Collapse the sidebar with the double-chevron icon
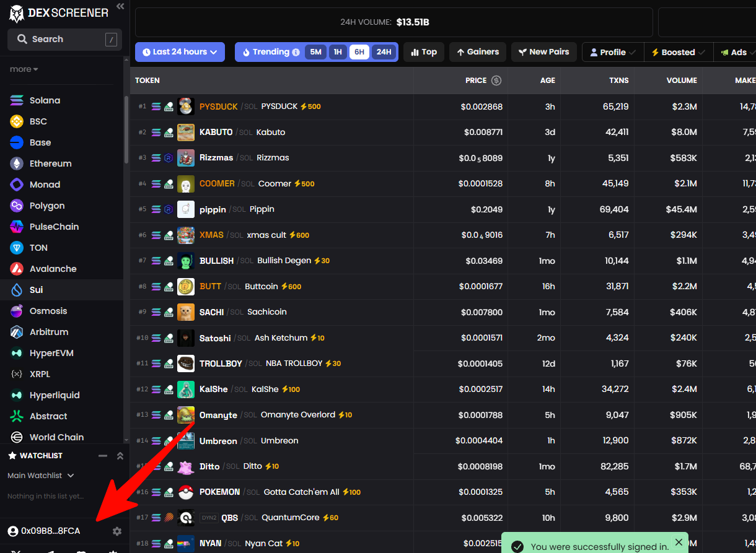Screen dimensions: 756x553 pos(120,7)
